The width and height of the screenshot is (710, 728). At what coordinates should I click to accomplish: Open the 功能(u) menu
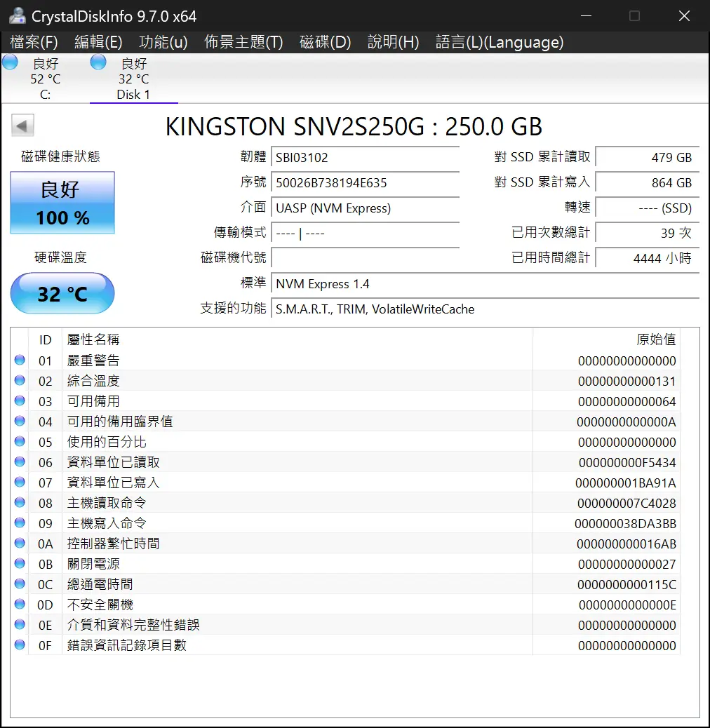pos(163,42)
